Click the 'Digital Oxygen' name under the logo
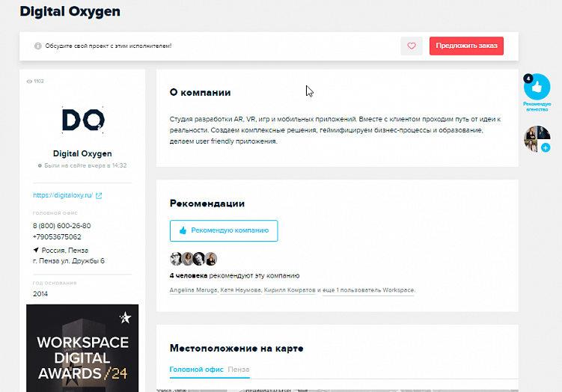The width and height of the screenshot is (562, 392). [82, 153]
